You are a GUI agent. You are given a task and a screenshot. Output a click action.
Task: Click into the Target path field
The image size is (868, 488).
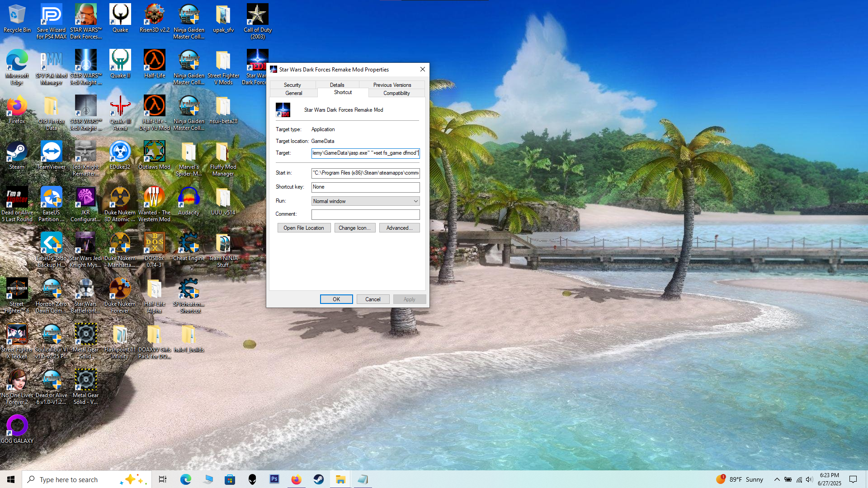coord(365,153)
